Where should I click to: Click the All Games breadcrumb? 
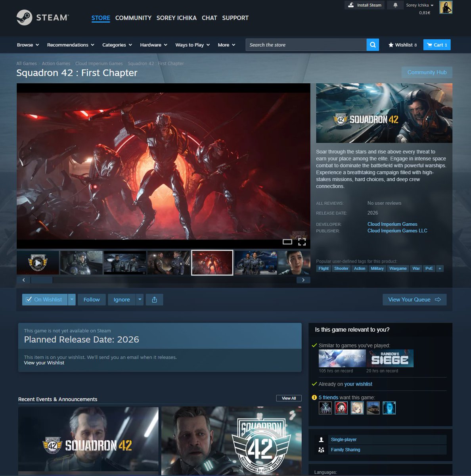click(27, 63)
